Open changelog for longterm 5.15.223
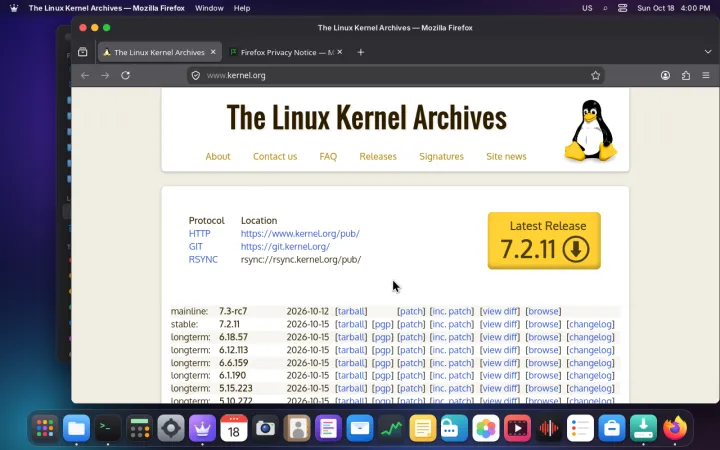The width and height of the screenshot is (720, 450). pyautogui.click(x=591, y=388)
